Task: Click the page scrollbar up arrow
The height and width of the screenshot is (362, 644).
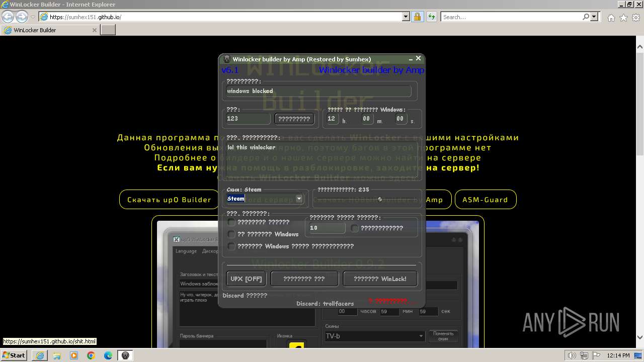Action: [x=640, y=47]
